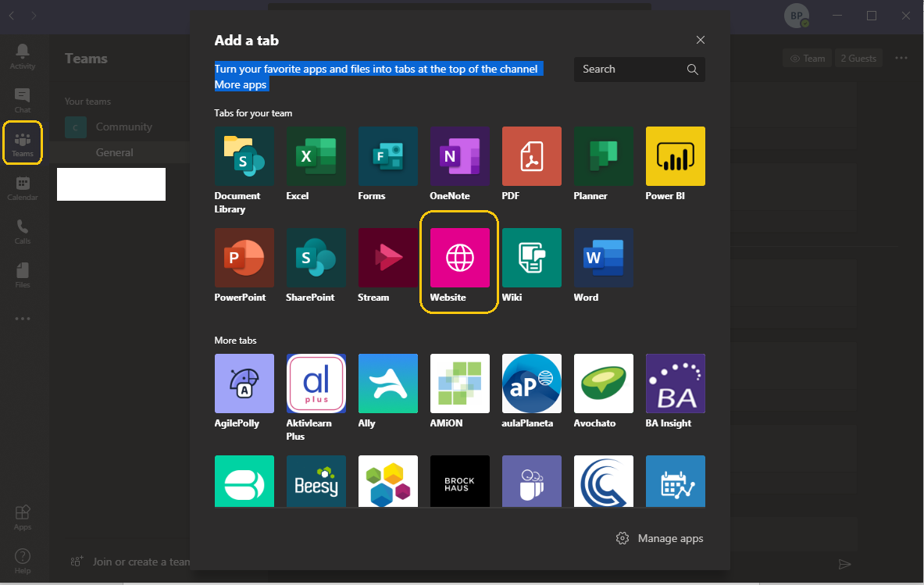Go to Teams in the sidebar
The width and height of the screenshot is (924, 585).
(x=23, y=144)
